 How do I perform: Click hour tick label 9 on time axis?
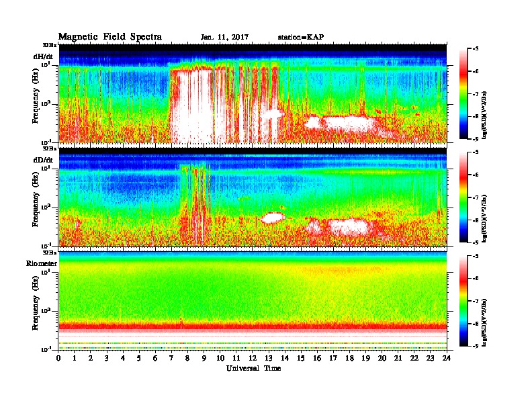coord(204,358)
